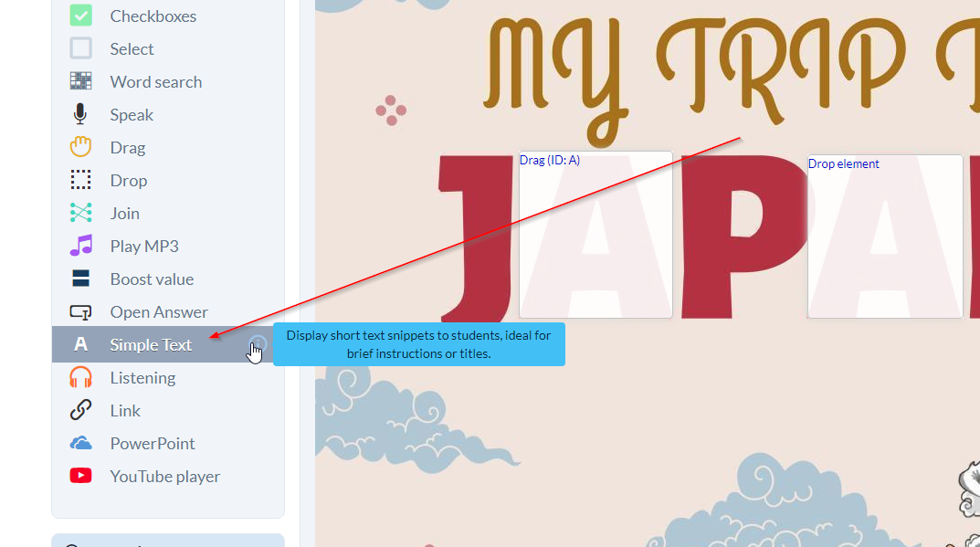Insert a Link element

[x=125, y=411]
